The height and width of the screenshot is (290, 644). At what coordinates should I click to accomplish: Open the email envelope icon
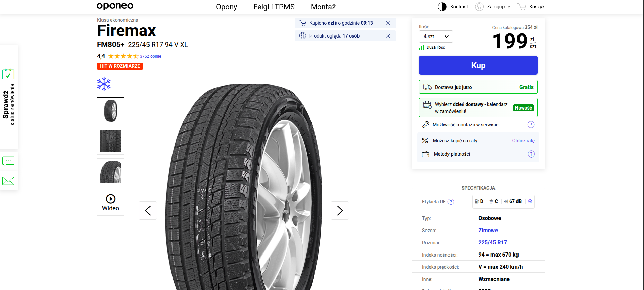(8, 181)
